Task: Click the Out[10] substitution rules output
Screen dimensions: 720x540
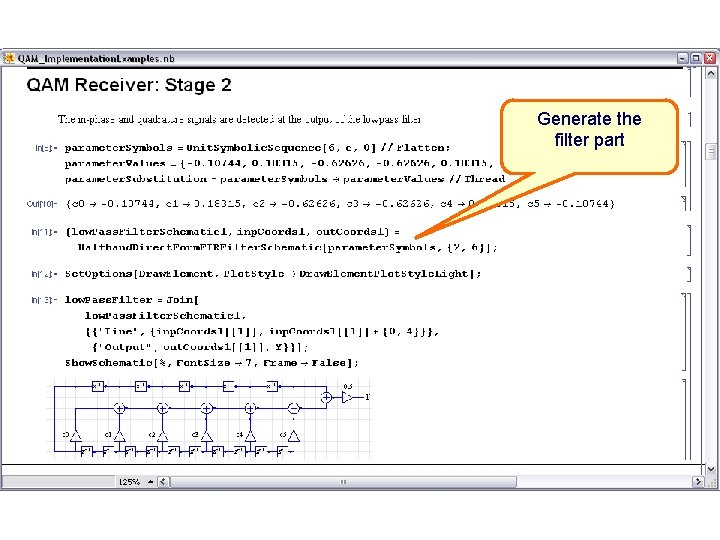Action: pyautogui.click(x=340, y=203)
